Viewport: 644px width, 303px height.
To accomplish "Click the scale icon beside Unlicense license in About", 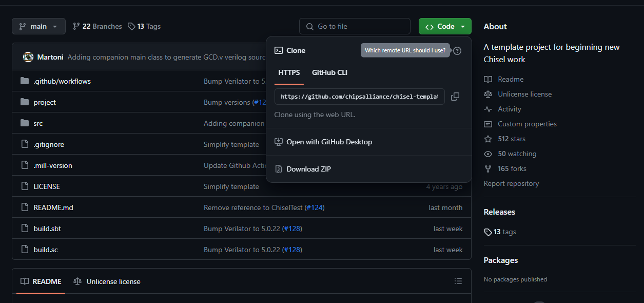I will [x=488, y=94].
